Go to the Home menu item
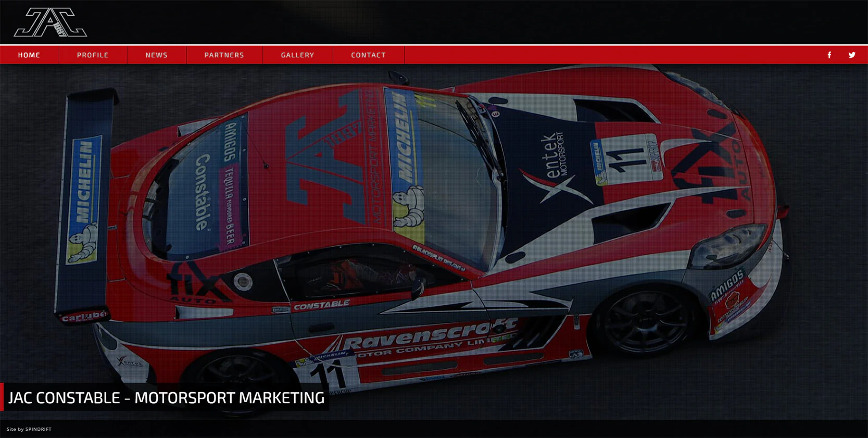 29,55
